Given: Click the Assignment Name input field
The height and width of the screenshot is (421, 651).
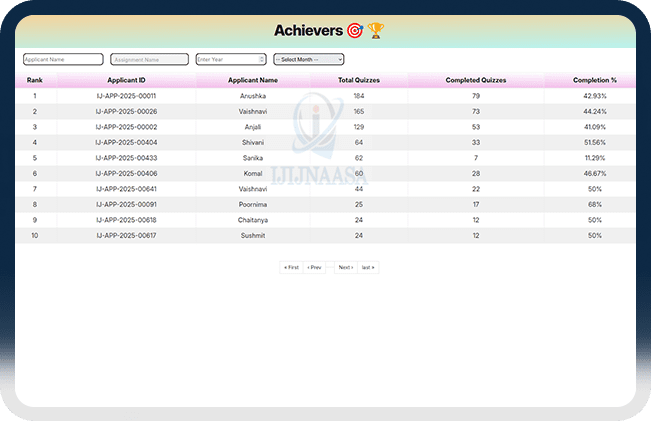Looking at the screenshot, I should pos(149,60).
